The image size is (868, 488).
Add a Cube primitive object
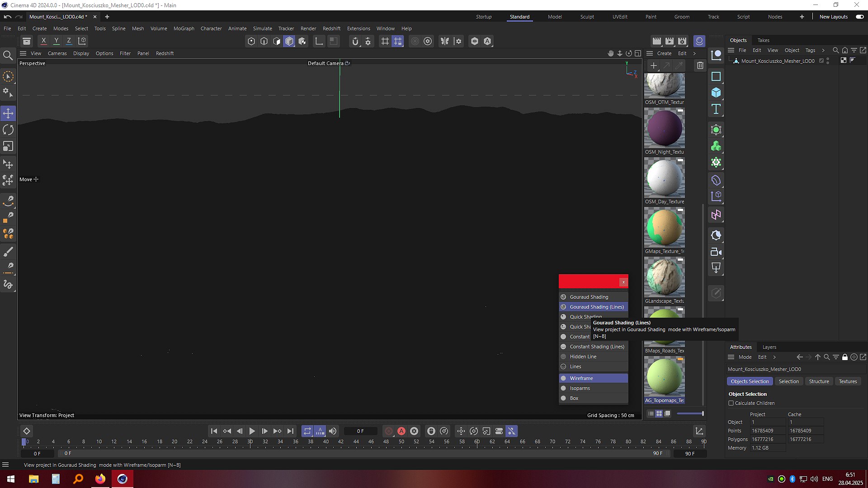pos(716,93)
